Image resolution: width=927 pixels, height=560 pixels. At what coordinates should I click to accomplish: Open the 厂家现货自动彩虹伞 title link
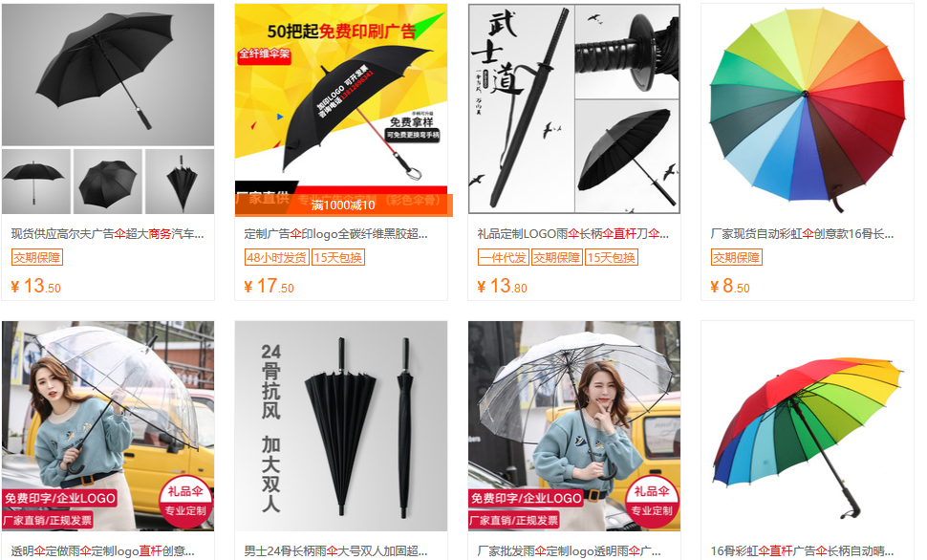tap(802, 234)
